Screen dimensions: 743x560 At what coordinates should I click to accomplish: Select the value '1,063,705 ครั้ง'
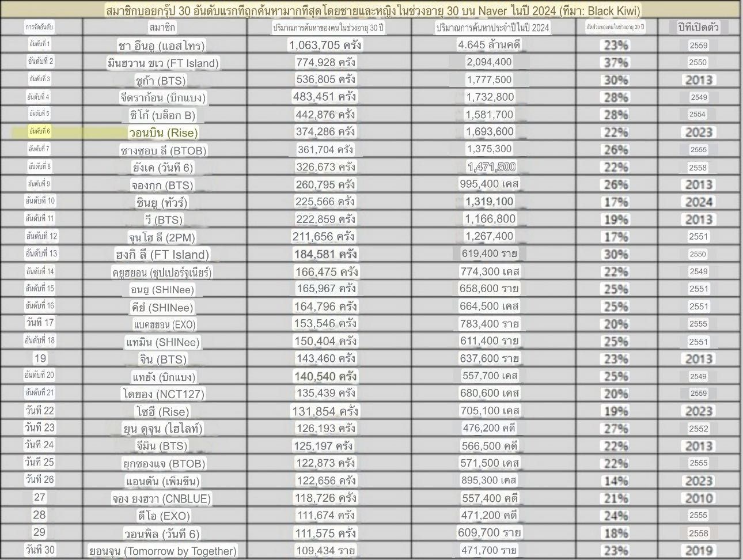point(325,44)
